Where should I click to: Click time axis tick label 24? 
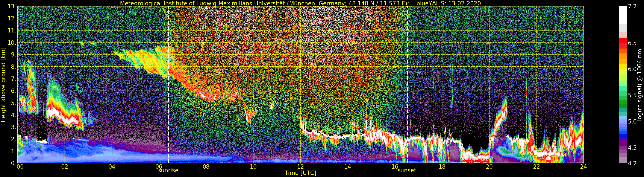coord(583,167)
